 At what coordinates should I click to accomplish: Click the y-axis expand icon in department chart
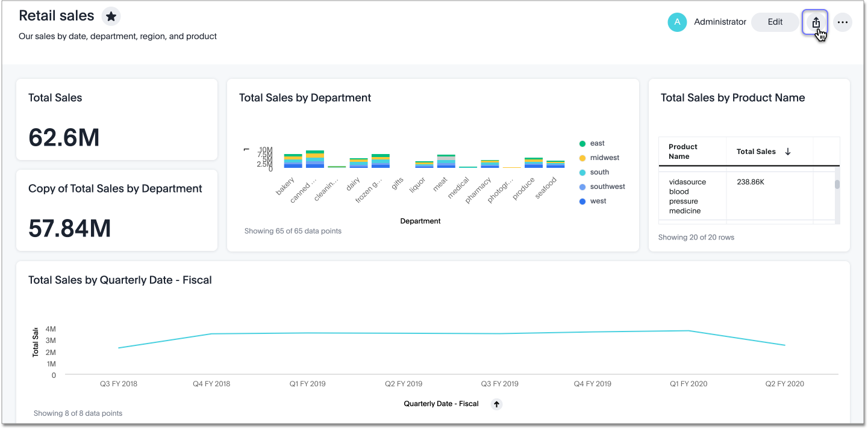pyautogui.click(x=246, y=149)
